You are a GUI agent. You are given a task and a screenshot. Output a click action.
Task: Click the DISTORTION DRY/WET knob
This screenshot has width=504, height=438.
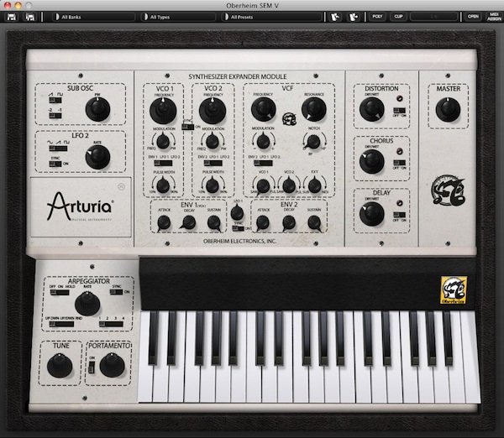pos(372,109)
